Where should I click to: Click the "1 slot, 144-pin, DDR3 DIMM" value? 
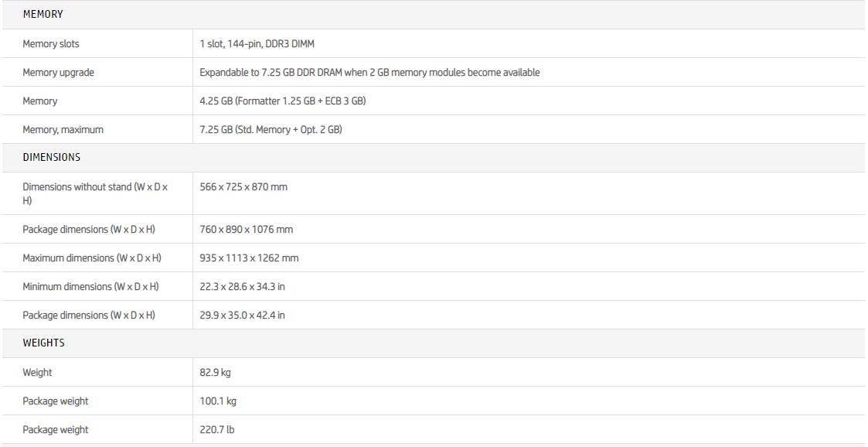257,44
